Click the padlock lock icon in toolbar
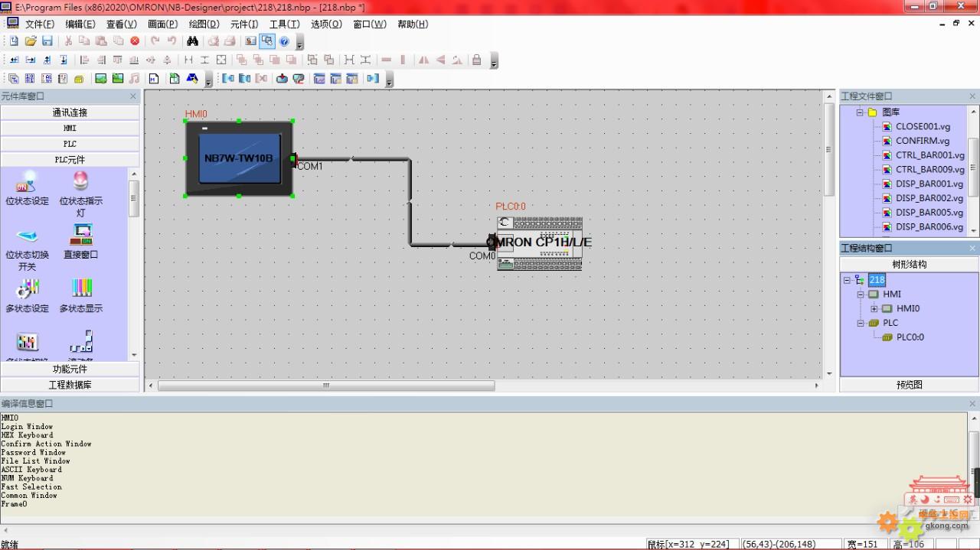980x550 pixels. 476,60
